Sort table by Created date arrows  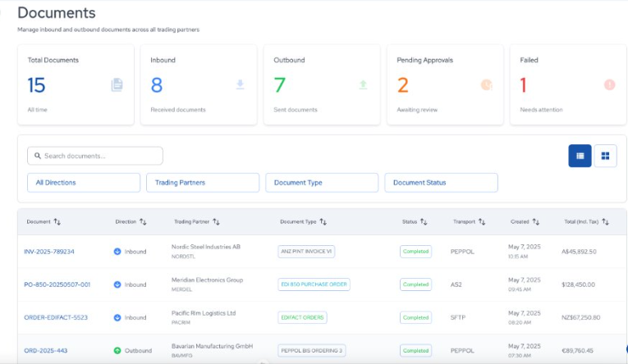tap(535, 221)
